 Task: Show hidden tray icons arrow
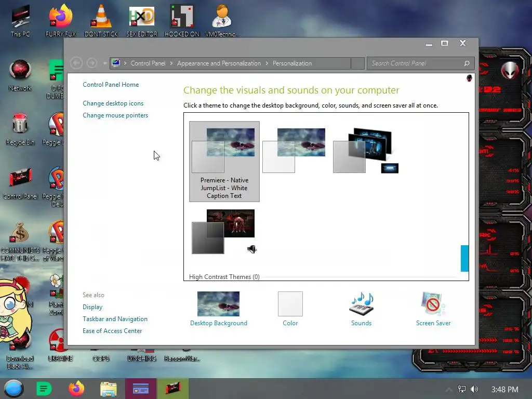pos(449,390)
